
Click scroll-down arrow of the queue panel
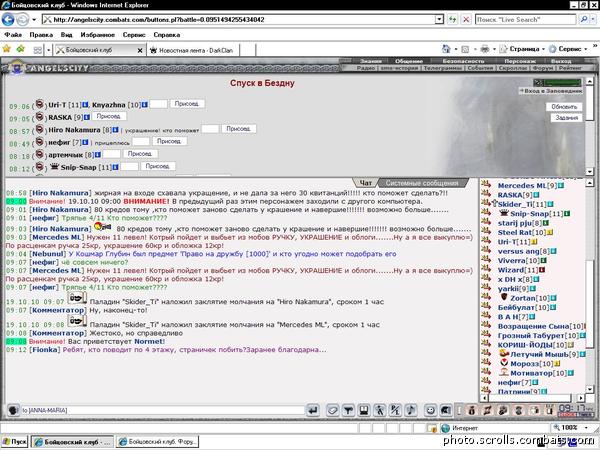(x=590, y=171)
